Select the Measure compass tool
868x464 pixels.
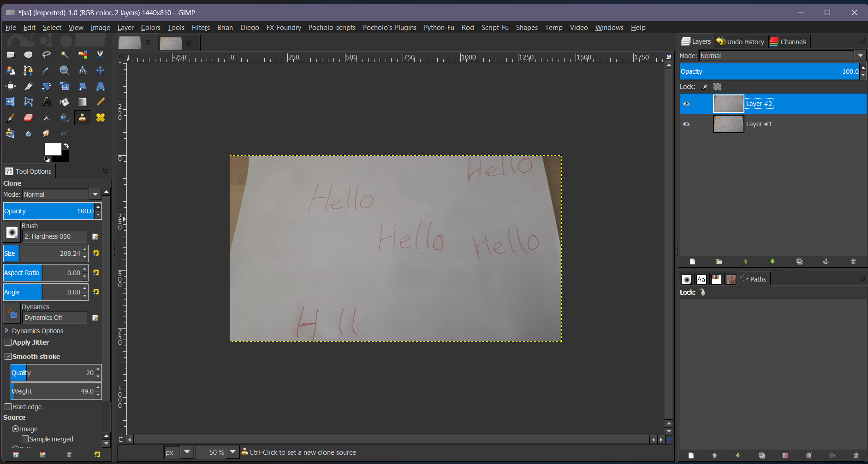point(83,70)
